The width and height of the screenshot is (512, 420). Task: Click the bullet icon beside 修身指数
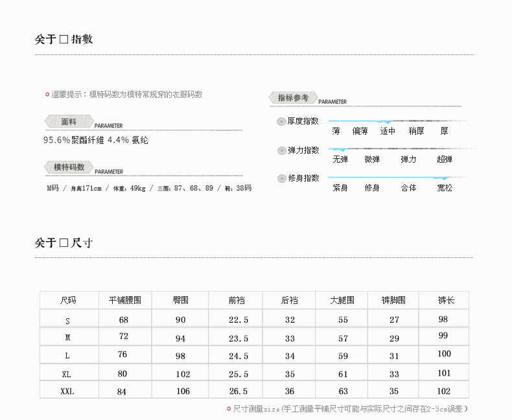coord(281,178)
